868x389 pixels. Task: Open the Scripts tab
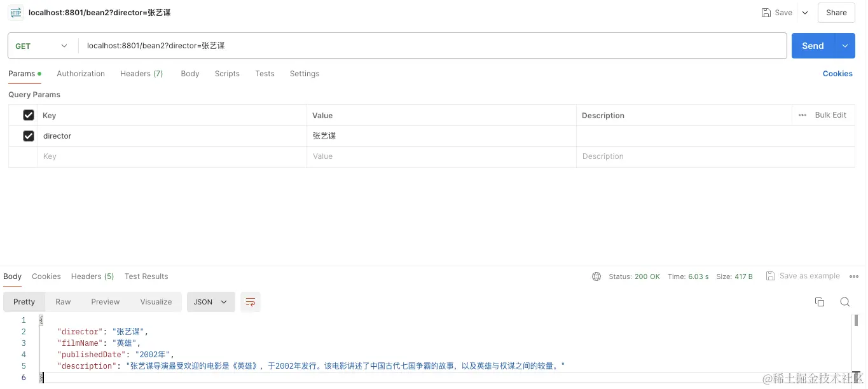click(x=227, y=74)
